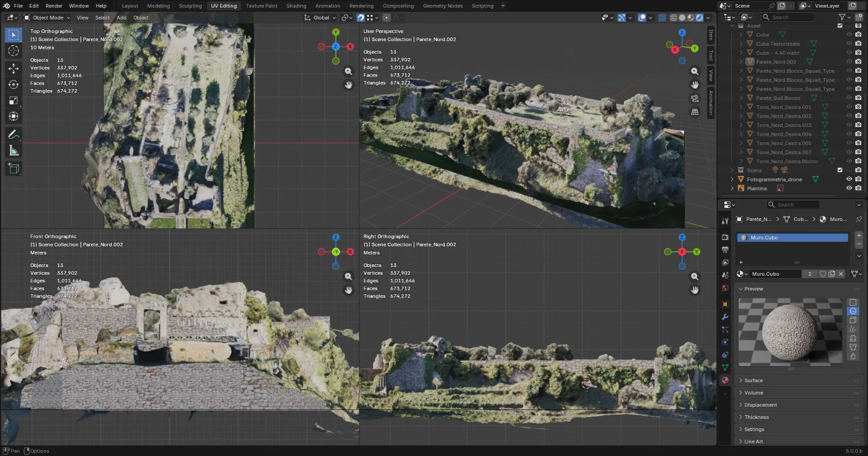Open the Modifiers wrench properties tab

coord(725,317)
